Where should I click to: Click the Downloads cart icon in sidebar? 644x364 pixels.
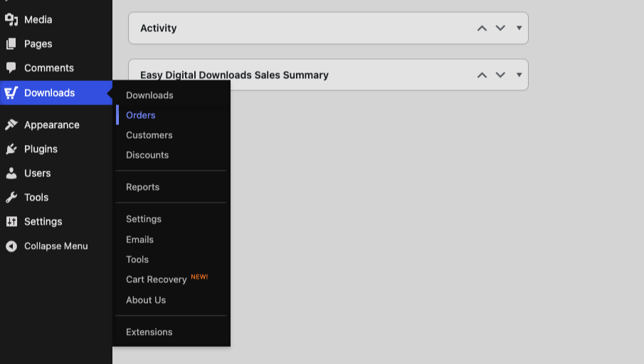click(x=11, y=92)
